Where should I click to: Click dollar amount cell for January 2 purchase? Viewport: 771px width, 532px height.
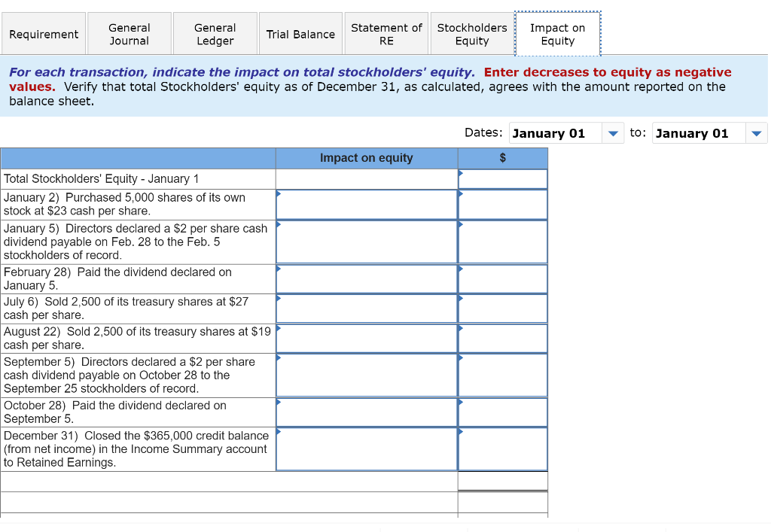click(502, 205)
